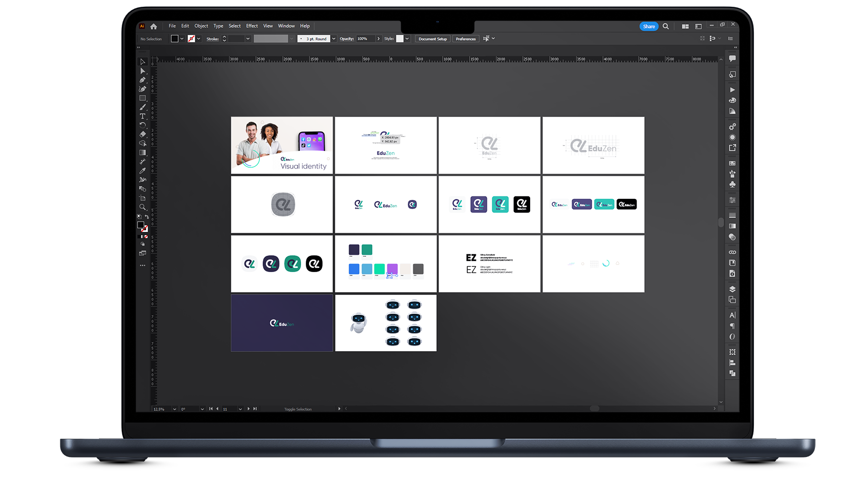Reset to default fill and stroke

139,217
